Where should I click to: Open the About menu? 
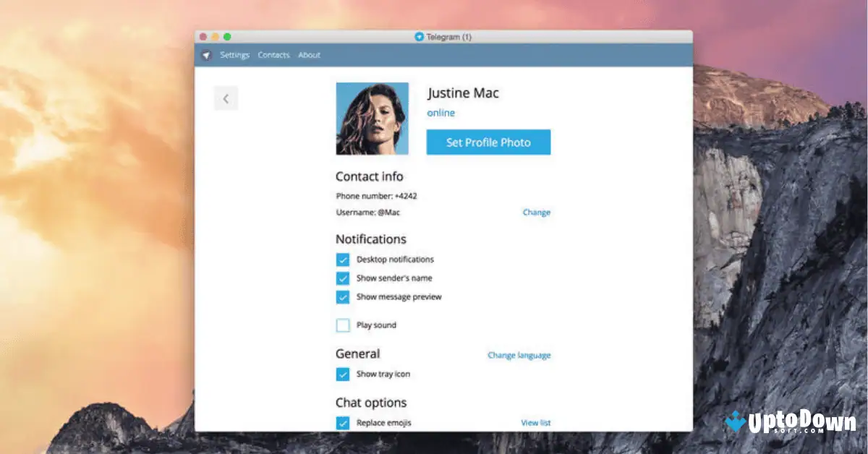tap(309, 54)
